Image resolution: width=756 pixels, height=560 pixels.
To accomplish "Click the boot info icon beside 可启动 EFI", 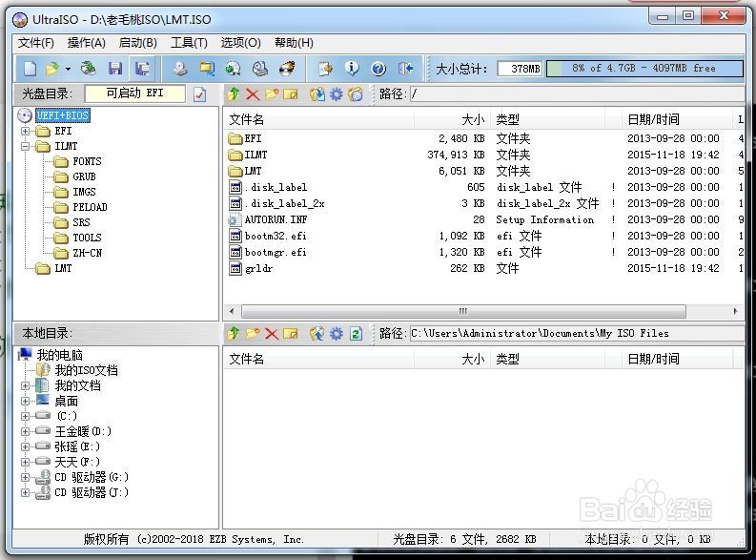I will (199, 94).
